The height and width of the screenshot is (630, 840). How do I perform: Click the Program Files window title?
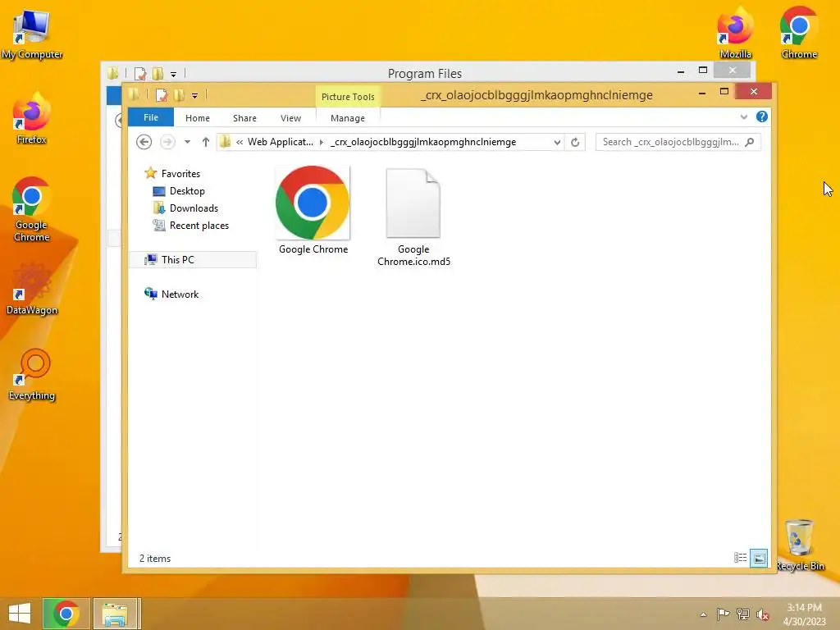[425, 73]
